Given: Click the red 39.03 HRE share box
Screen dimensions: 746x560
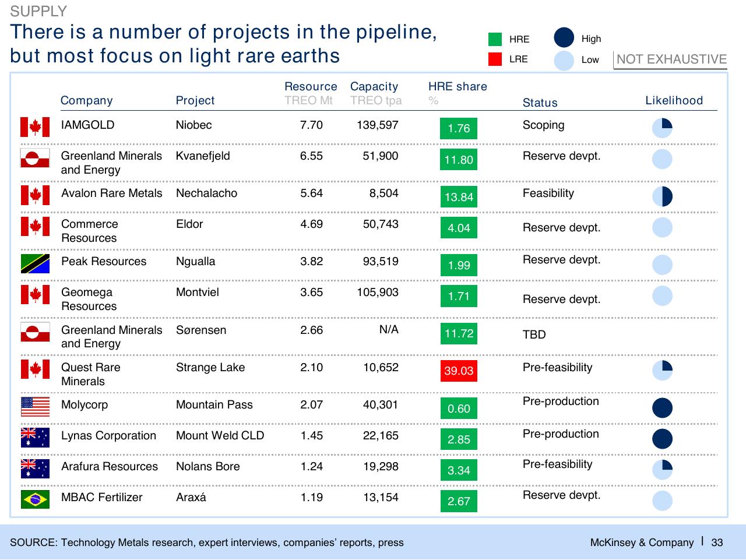Looking at the screenshot, I should [459, 371].
